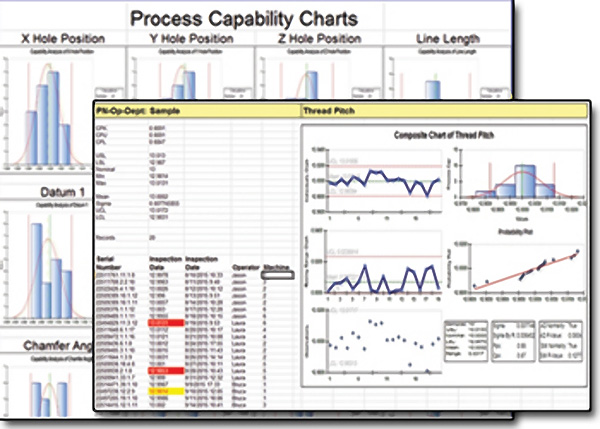600x429 pixels.
Task: Open the Chamfer Angle capability chart
Action: 47,387
